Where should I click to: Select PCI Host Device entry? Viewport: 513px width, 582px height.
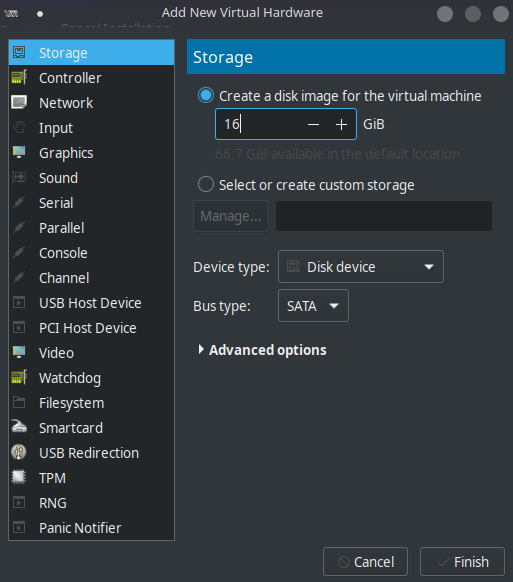91,328
